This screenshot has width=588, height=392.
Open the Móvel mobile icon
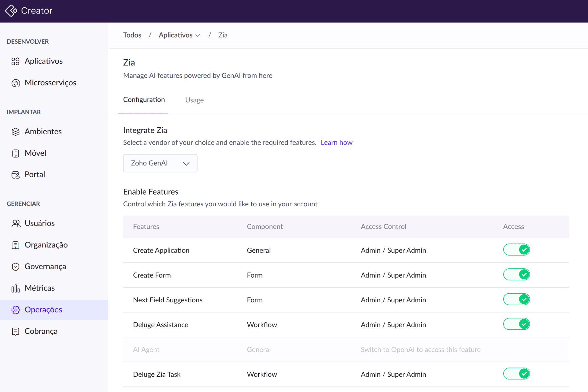tap(16, 153)
